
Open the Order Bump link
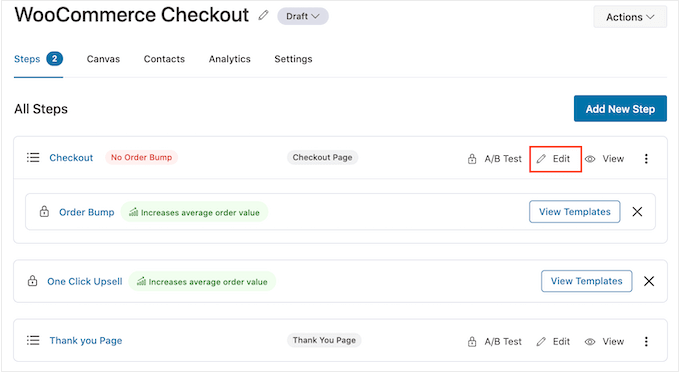click(x=87, y=212)
